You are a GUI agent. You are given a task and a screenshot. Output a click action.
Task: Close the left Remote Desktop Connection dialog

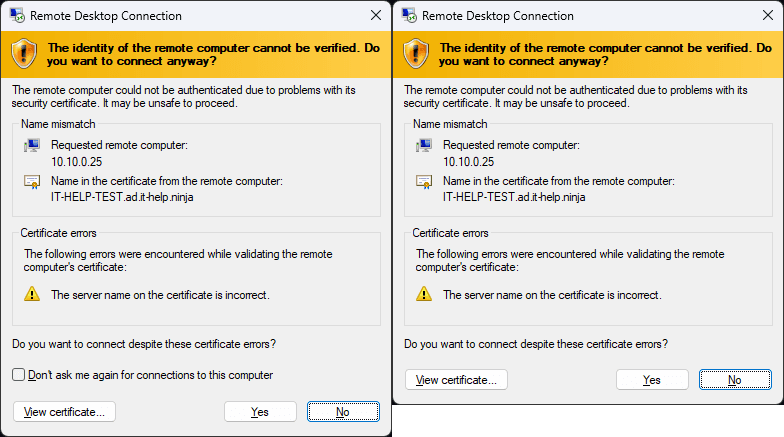376,16
